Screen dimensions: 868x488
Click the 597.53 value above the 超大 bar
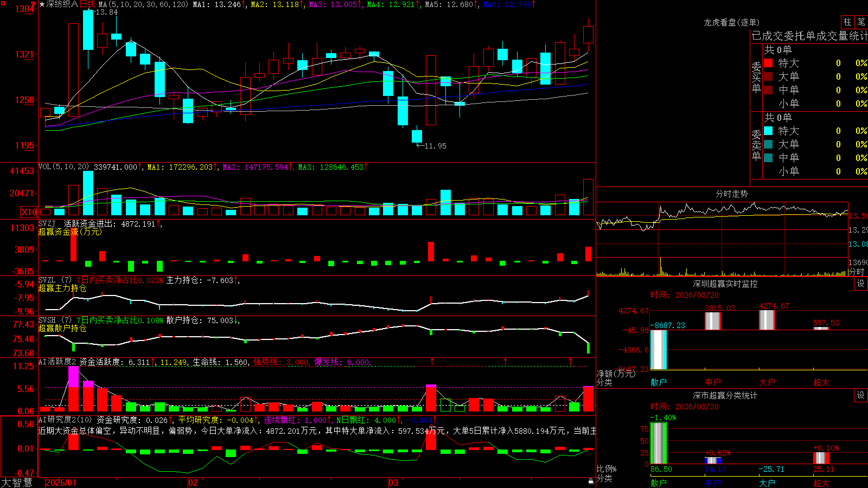pyautogui.click(x=826, y=323)
